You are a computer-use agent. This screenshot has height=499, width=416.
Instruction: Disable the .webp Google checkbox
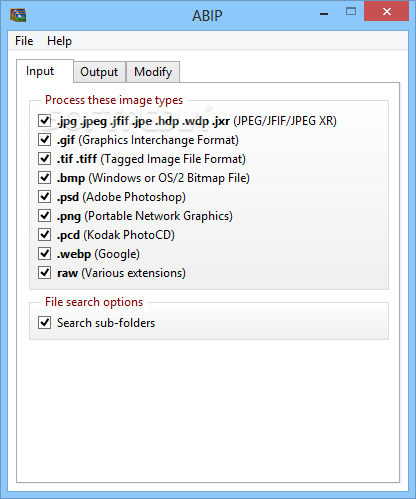44,254
